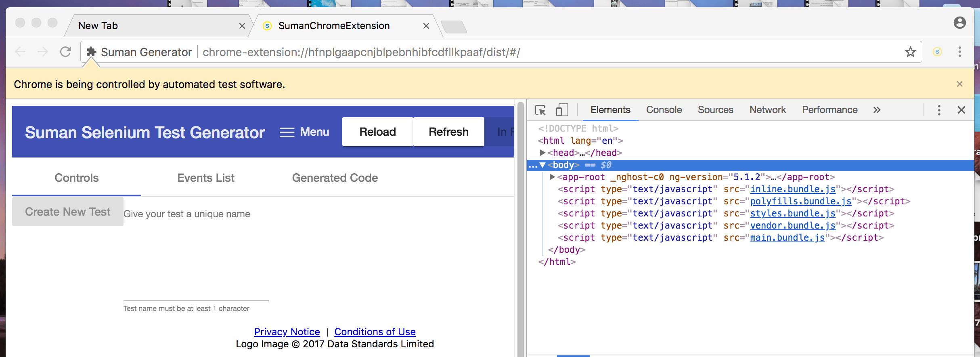
Task: Click the browser forward arrow
Action: (43, 52)
